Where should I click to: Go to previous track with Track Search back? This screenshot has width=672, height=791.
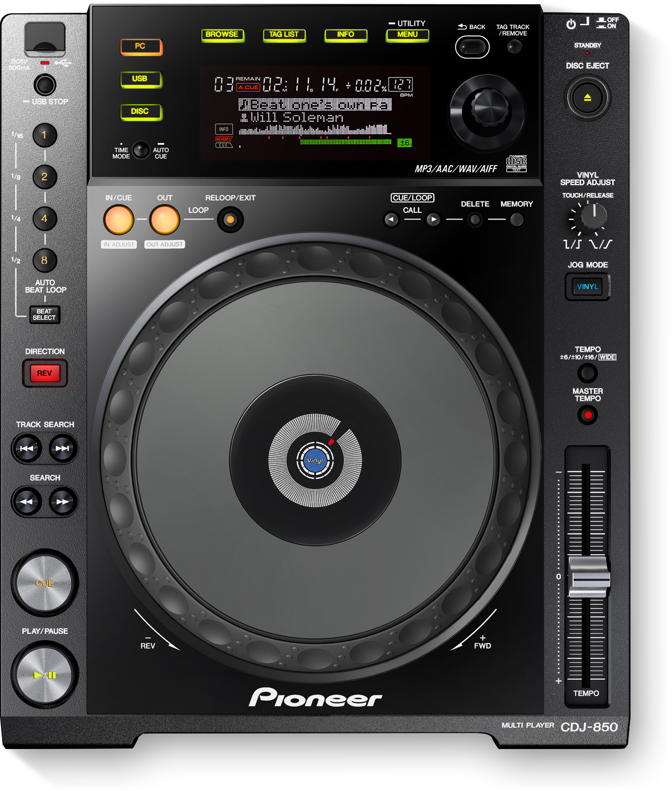[27, 448]
